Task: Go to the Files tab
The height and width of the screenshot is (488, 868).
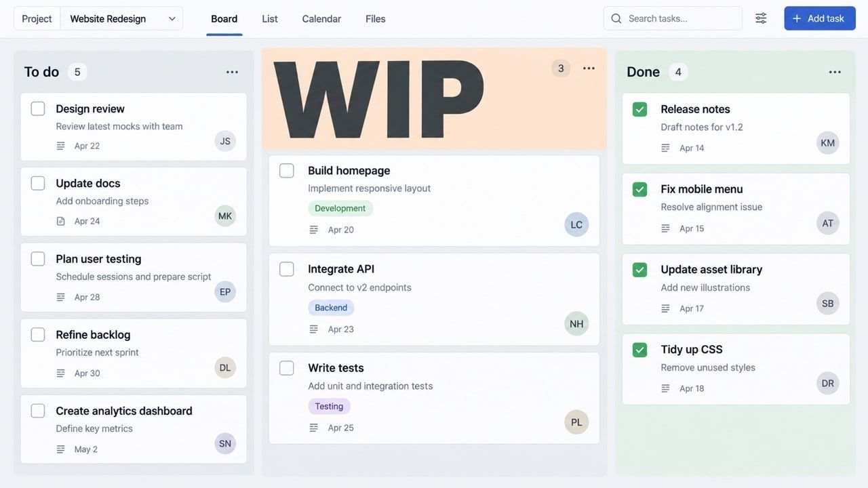Action: pos(376,19)
